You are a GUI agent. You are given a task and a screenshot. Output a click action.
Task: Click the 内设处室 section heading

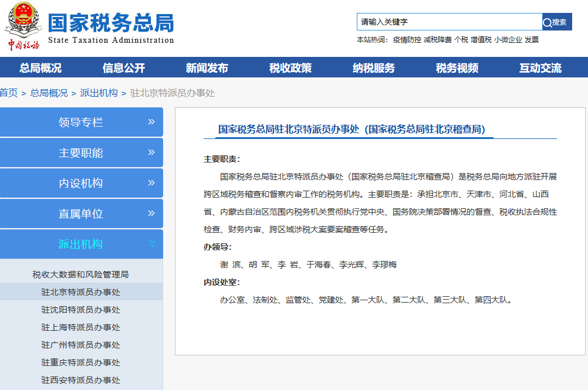222,283
